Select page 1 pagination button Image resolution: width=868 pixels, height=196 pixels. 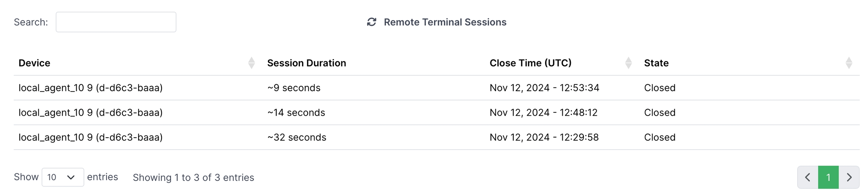[828, 177]
